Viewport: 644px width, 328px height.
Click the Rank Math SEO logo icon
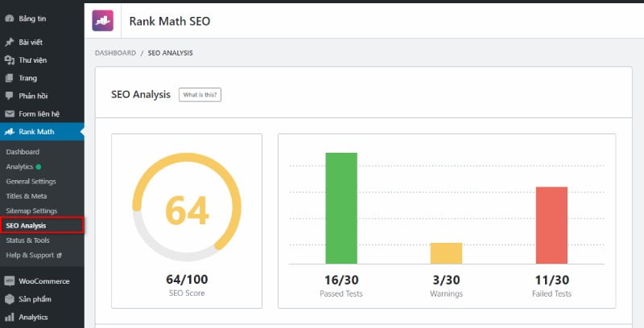[103, 21]
